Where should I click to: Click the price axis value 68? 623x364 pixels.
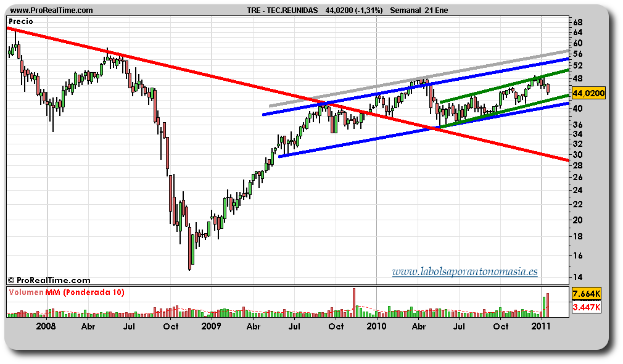click(577, 22)
